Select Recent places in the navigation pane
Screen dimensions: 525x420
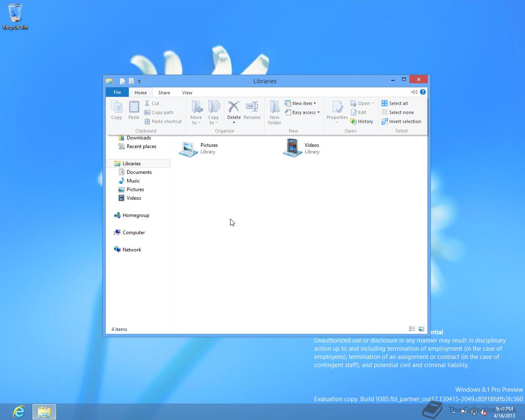[141, 146]
